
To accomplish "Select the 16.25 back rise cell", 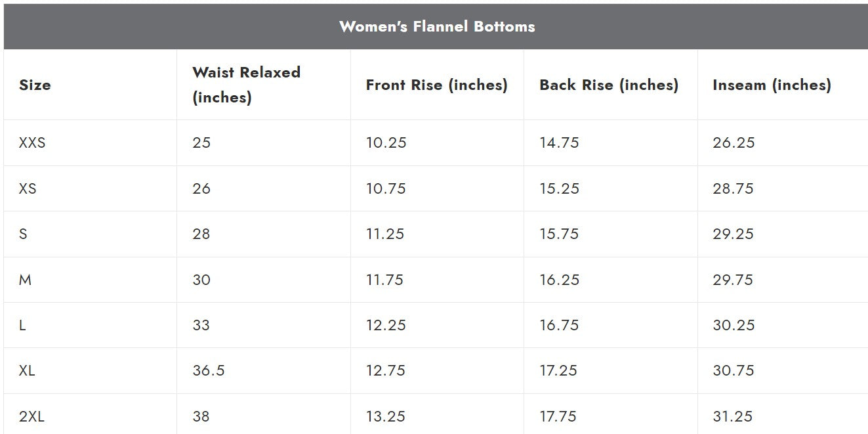I will (559, 280).
